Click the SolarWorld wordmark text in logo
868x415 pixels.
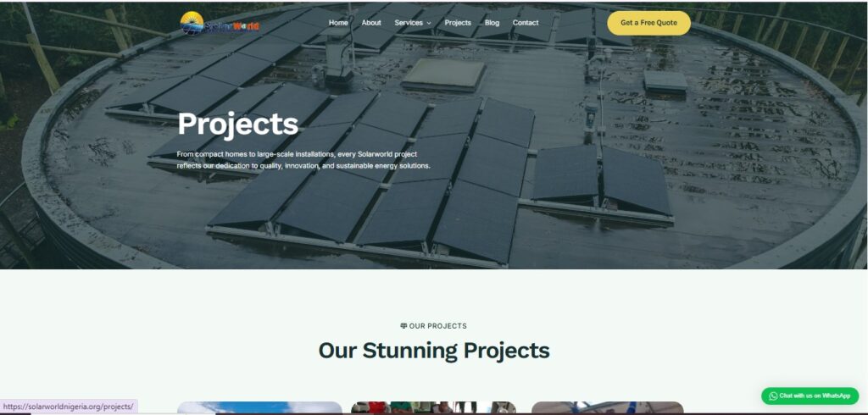[x=231, y=26]
